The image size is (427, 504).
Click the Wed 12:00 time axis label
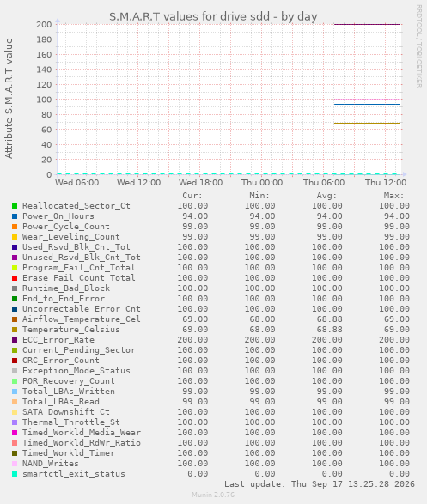click(138, 183)
